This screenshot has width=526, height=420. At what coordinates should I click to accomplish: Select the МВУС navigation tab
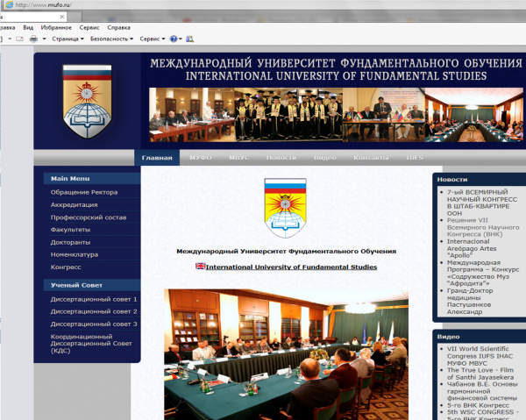point(239,158)
